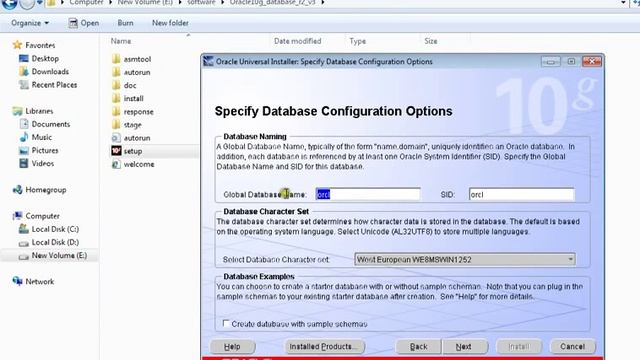
Task: Select the autorun file name text
Action: (137, 138)
